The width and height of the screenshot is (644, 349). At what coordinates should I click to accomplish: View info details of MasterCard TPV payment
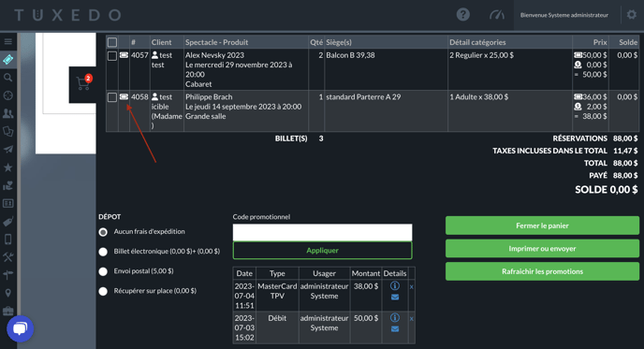pyautogui.click(x=395, y=285)
